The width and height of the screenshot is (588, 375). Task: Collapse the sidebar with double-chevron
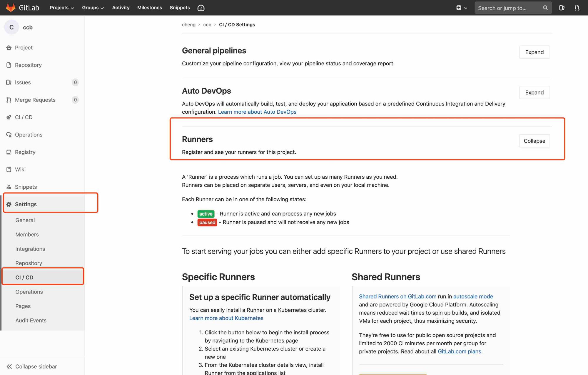click(9, 366)
